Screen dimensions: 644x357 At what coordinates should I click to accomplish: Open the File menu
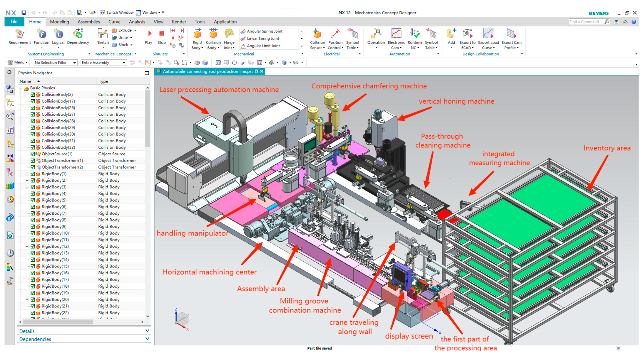14,22
